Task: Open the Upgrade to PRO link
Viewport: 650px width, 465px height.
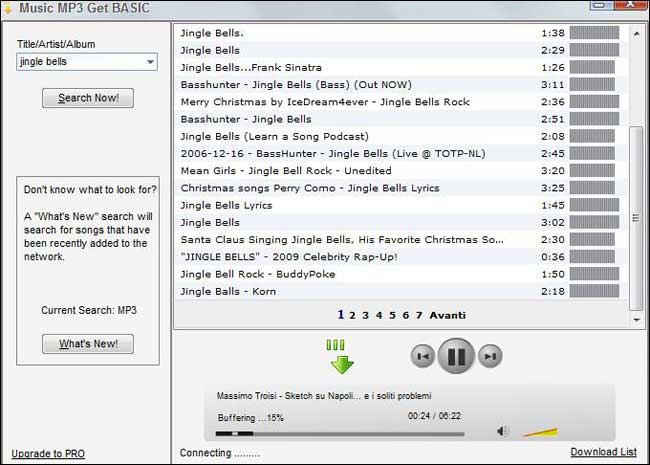Action: (48, 454)
